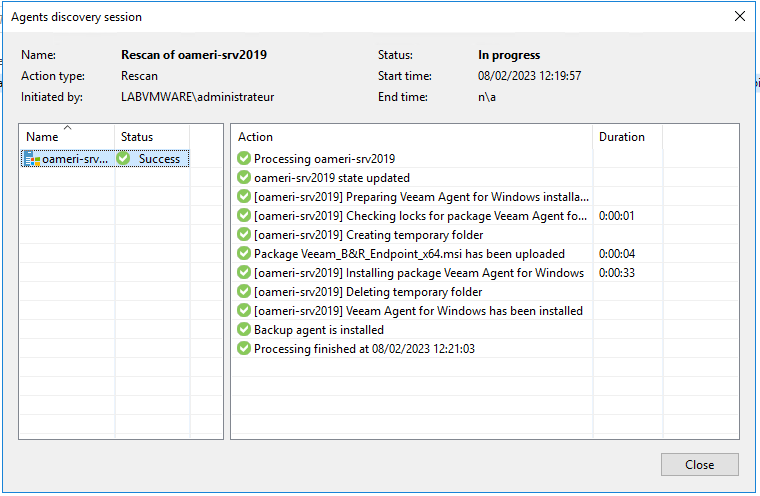760x496 pixels.
Task: Select the oameri-srv computer row icon
Action: tap(32, 159)
